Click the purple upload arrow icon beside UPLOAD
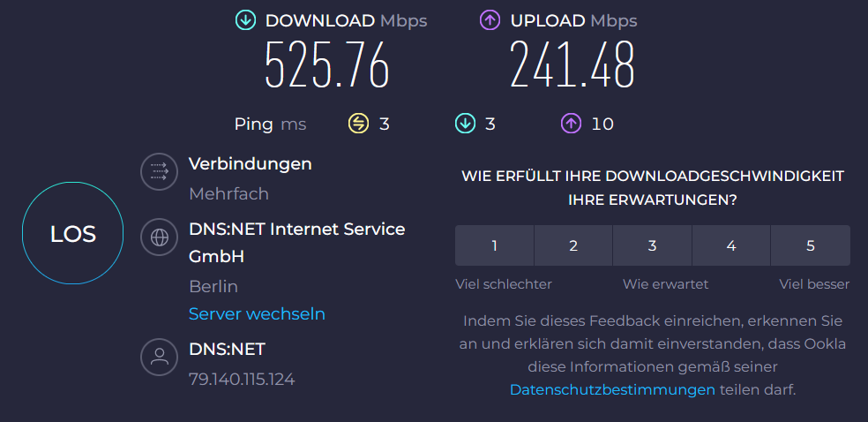The image size is (868, 422). [490, 20]
